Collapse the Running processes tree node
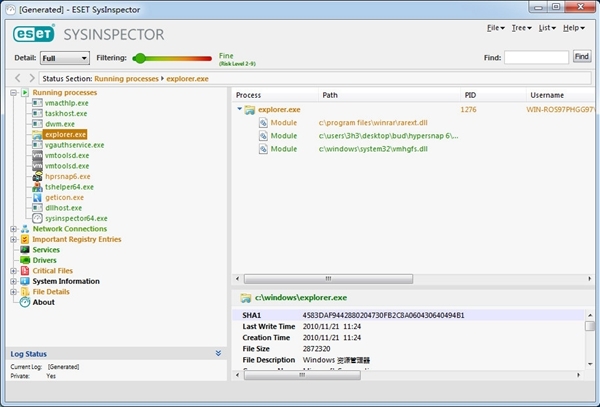The width and height of the screenshot is (600, 407). coord(13,93)
